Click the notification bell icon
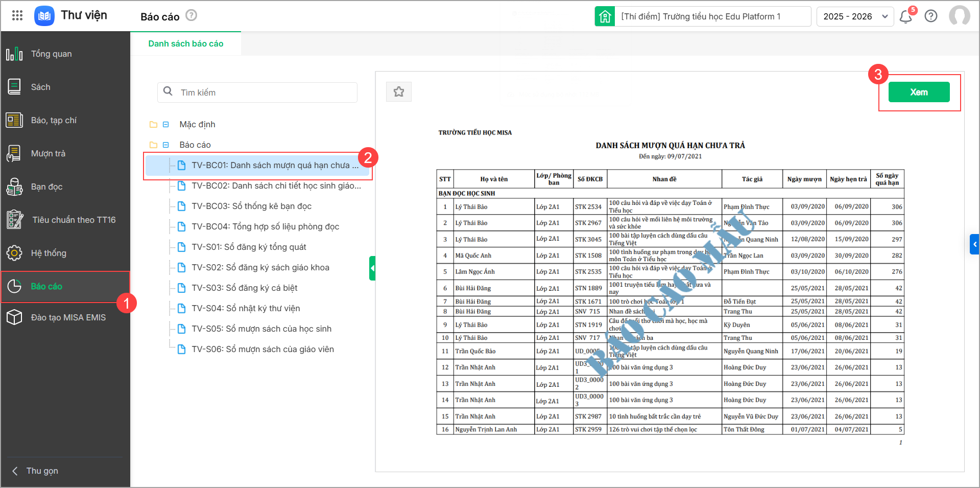980x488 pixels. click(x=905, y=17)
